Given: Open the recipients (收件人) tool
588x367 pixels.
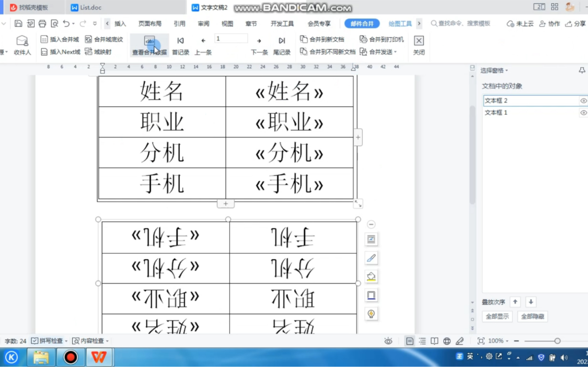Looking at the screenshot, I should pos(22,45).
